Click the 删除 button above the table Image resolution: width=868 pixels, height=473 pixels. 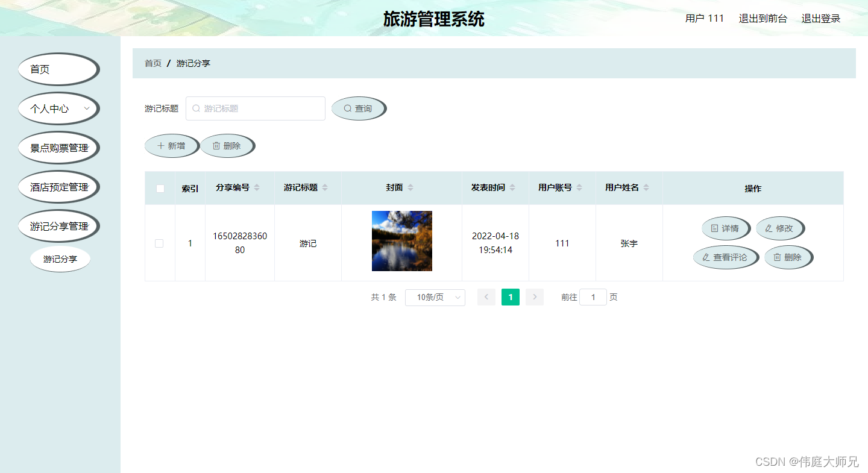[227, 146]
